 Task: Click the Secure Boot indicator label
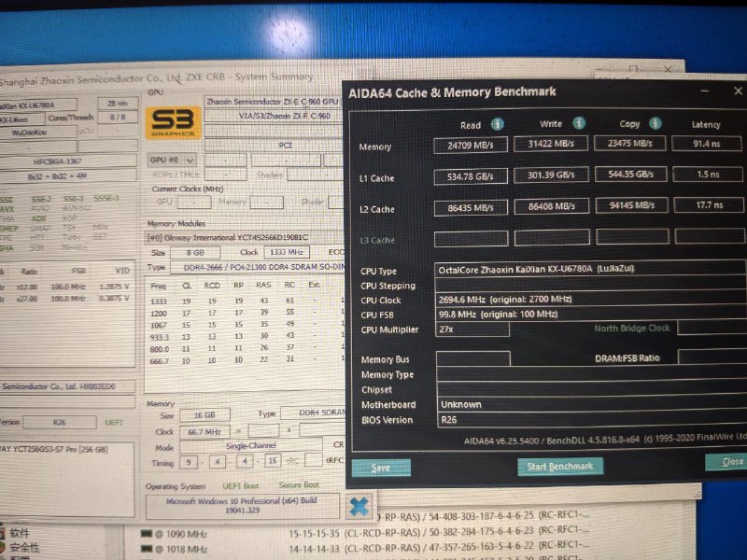pyautogui.click(x=299, y=484)
